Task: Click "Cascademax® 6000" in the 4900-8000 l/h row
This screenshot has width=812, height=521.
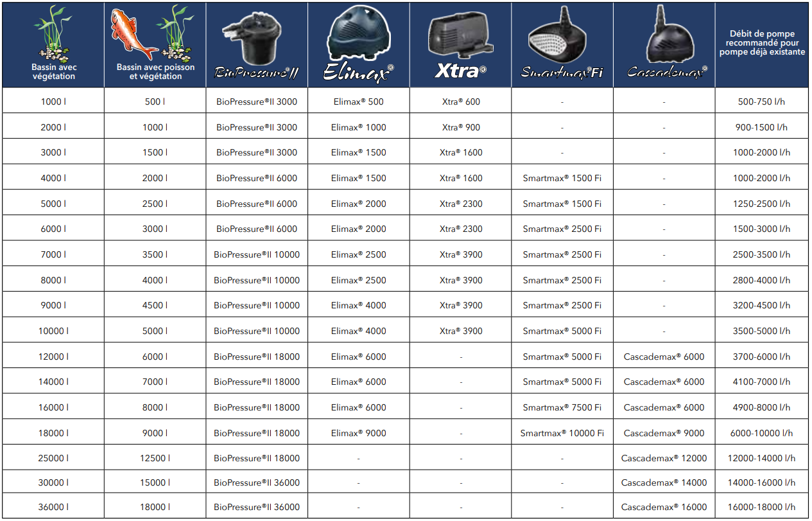Action: pyautogui.click(x=664, y=407)
